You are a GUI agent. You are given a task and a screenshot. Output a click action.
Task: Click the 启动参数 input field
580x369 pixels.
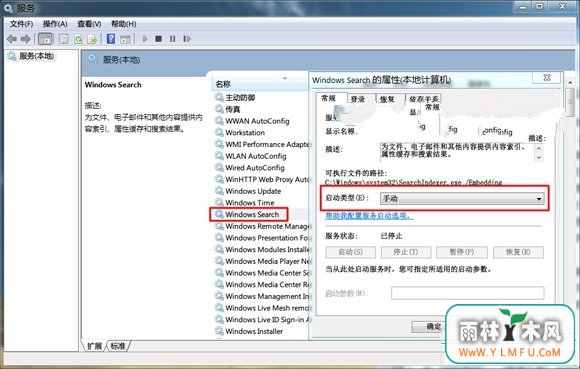tap(468, 293)
